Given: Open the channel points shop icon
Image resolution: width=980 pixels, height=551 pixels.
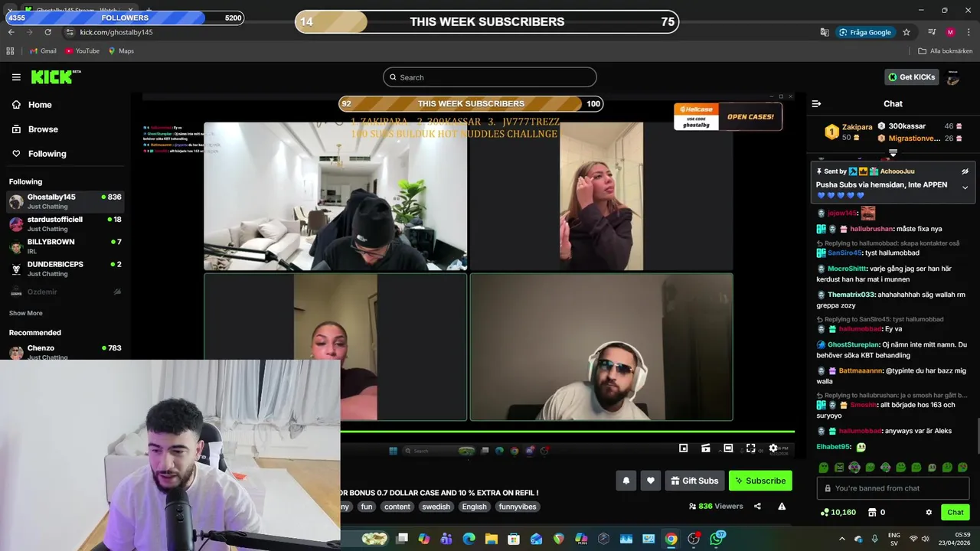Looking at the screenshot, I should point(871,512).
